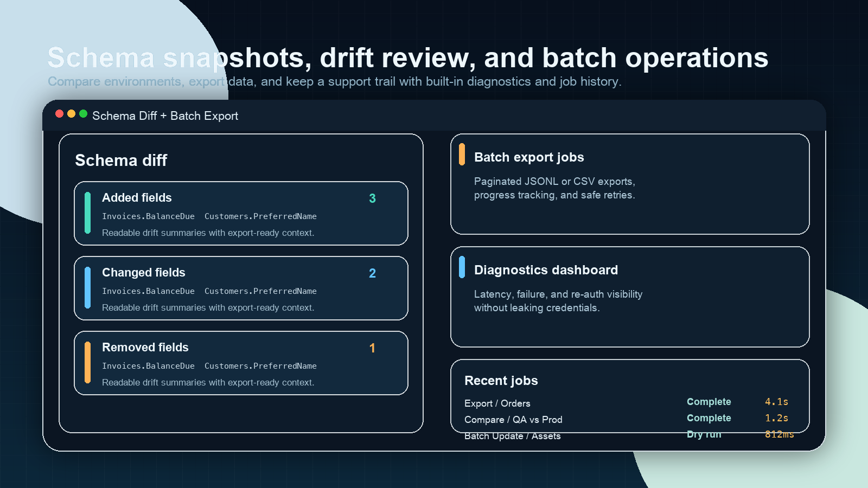The height and width of the screenshot is (488, 868).
Task: Click the green maximize dot in the window header
Action: pyautogui.click(x=84, y=114)
